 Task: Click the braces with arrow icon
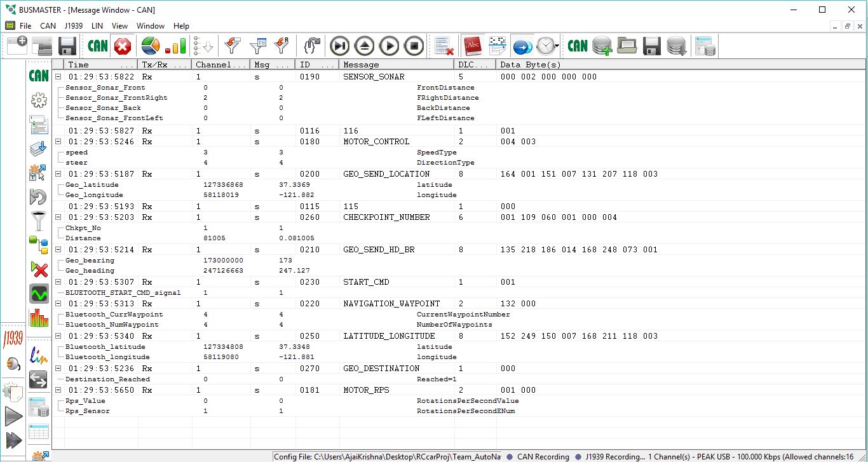pos(311,46)
